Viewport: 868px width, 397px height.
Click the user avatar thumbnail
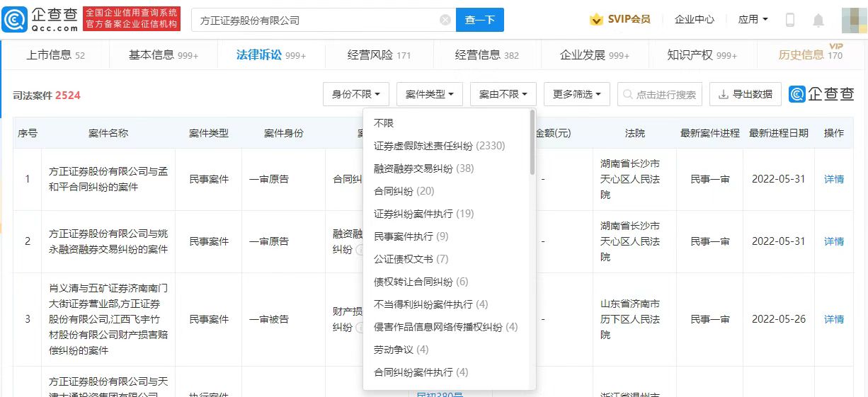854,20
